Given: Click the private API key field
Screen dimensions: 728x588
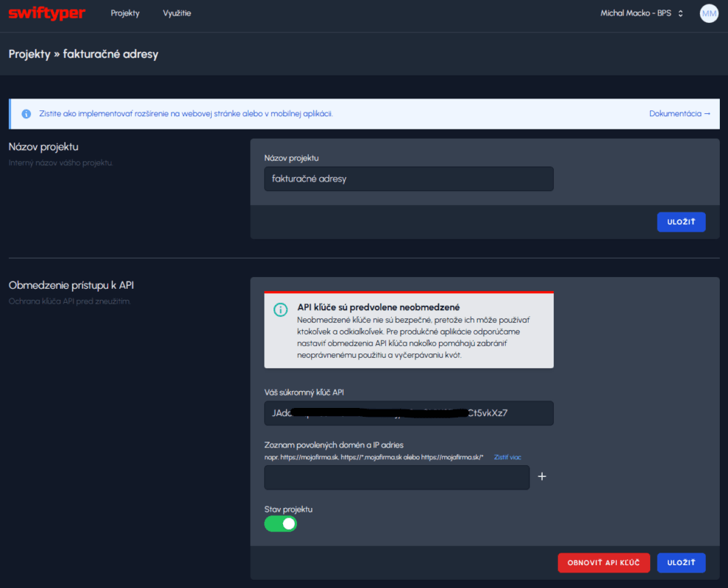Looking at the screenshot, I should coord(408,413).
